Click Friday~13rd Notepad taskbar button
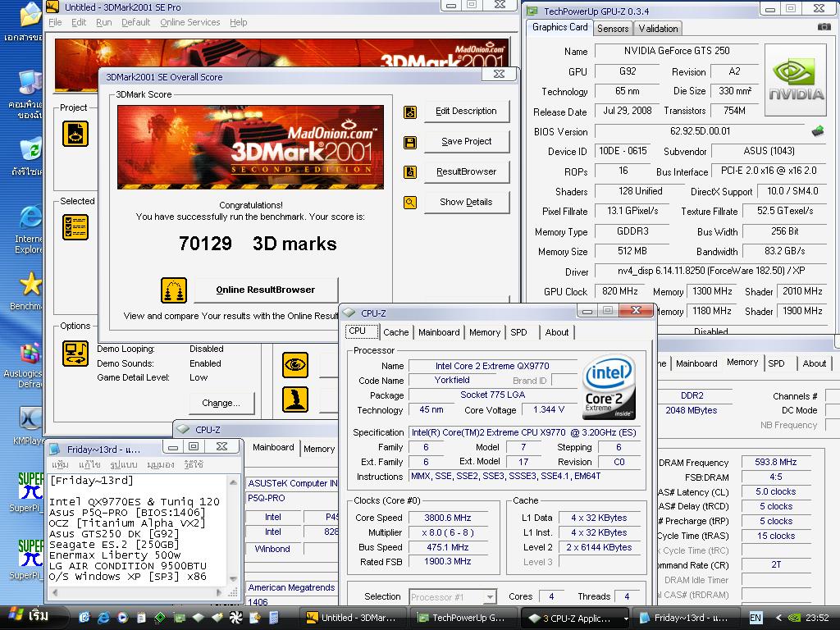Image resolution: width=840 pixels, height=630 pixels. [686, 618]
